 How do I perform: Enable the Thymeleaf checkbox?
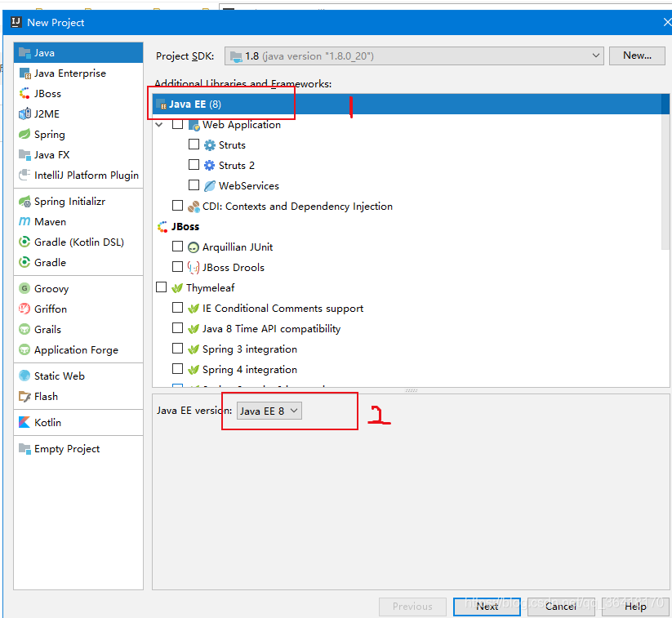click(161, 287)
